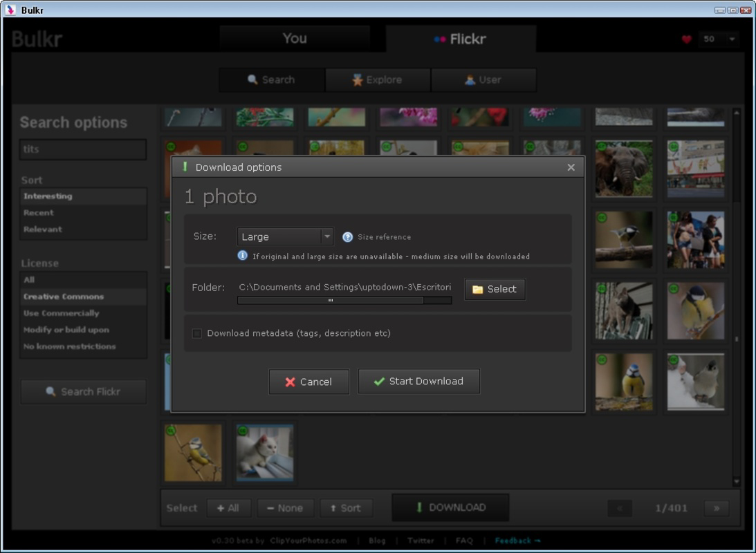The image size is (756, 553).
Task: Open the Twitter footer link
Action: pyautogui.click(x=421, y=541)
